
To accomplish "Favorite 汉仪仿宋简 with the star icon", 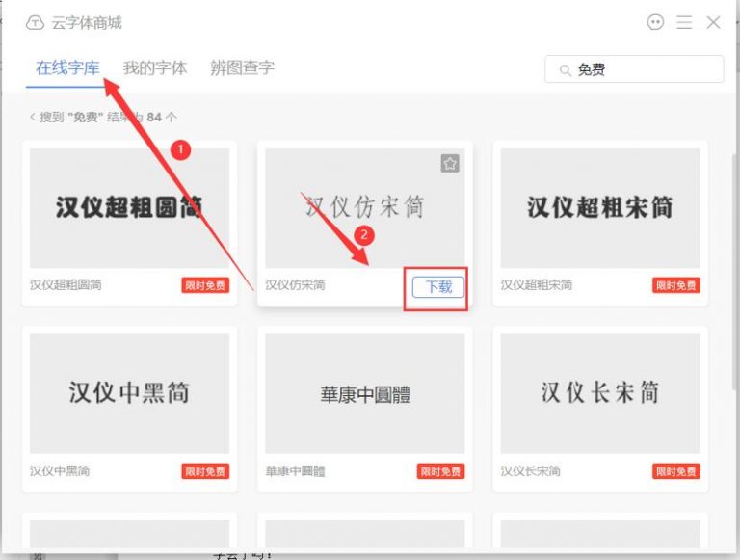I will (x=450, y=164).
